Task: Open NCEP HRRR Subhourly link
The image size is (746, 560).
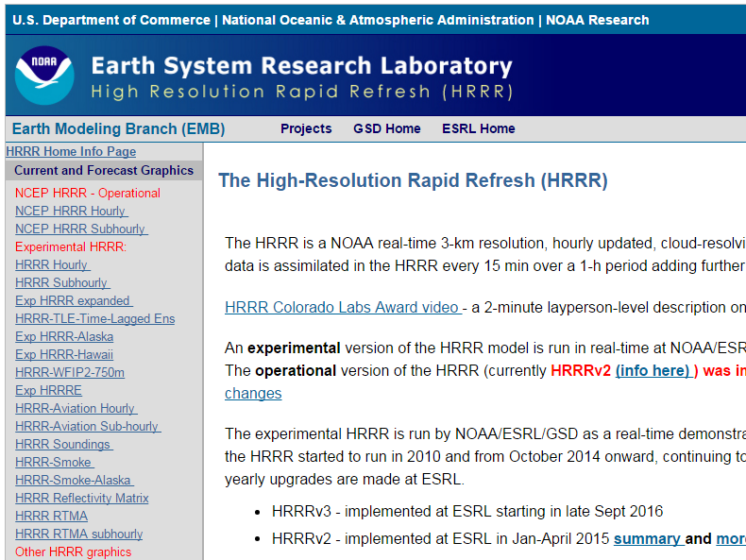Action: tap(81, 229)
